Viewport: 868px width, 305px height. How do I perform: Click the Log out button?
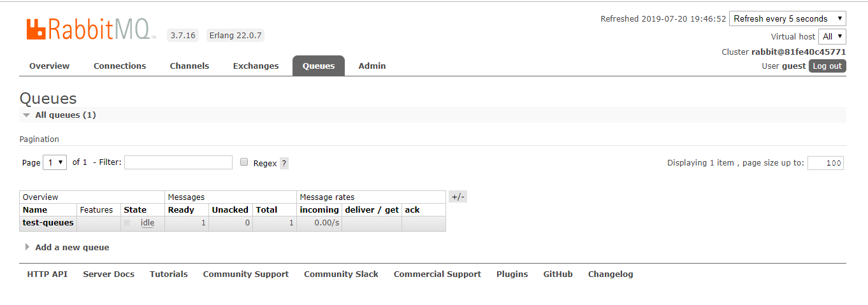(x=827, y=66)
